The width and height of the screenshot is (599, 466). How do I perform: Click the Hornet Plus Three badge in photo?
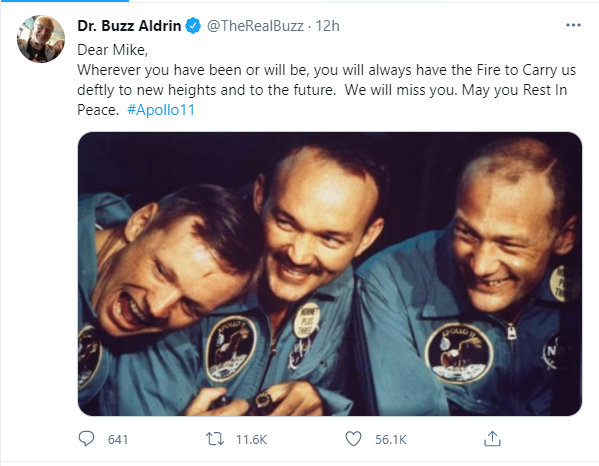click(307, 320)
